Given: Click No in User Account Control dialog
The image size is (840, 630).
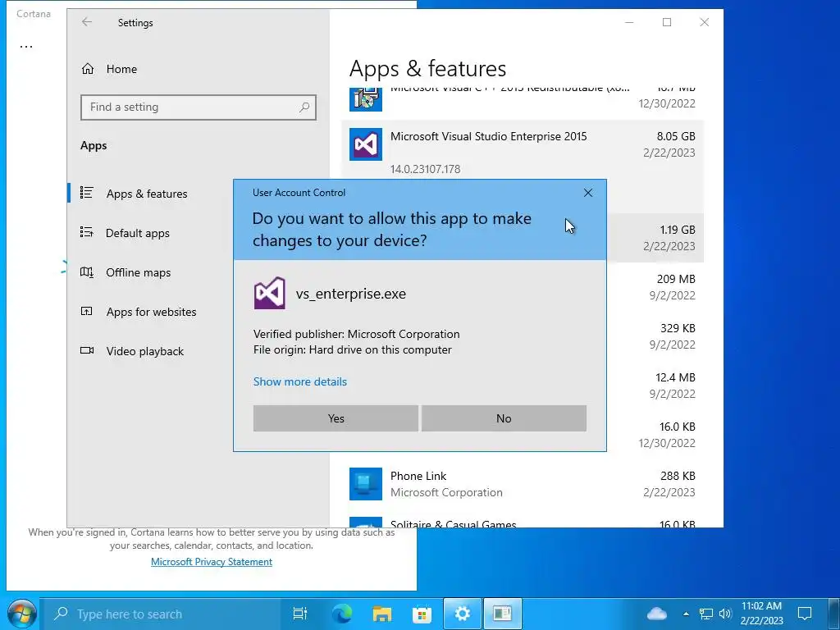Looking at the screenshot, I should [x=504, y=418].
